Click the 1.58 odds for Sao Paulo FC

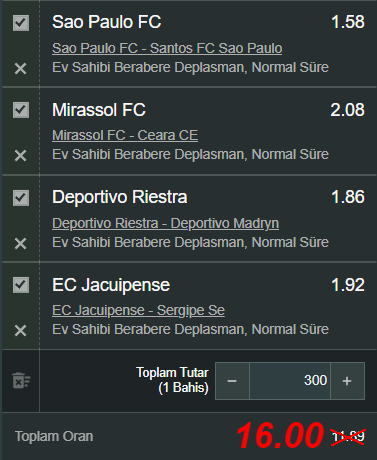(x=348, y=22)
